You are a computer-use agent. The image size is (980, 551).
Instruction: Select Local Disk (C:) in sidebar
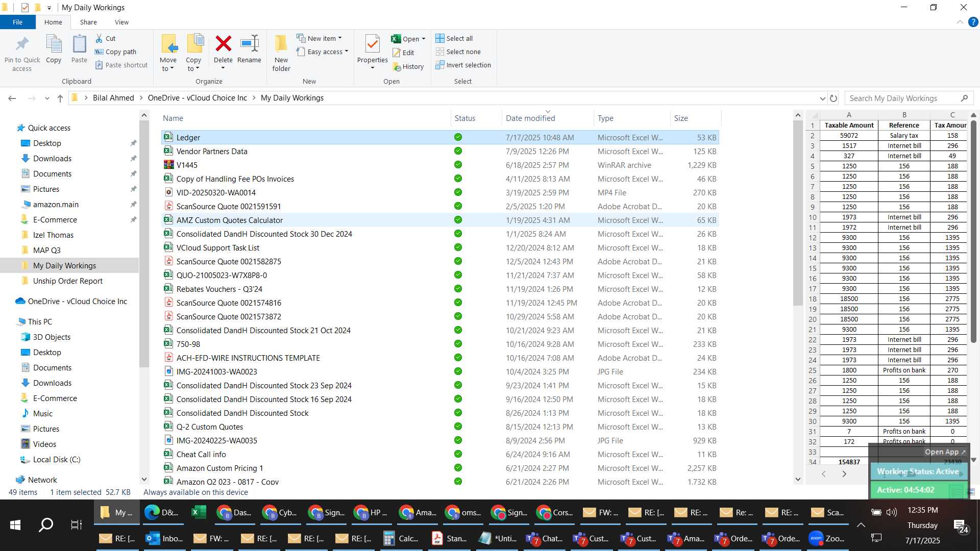[57, 460]
